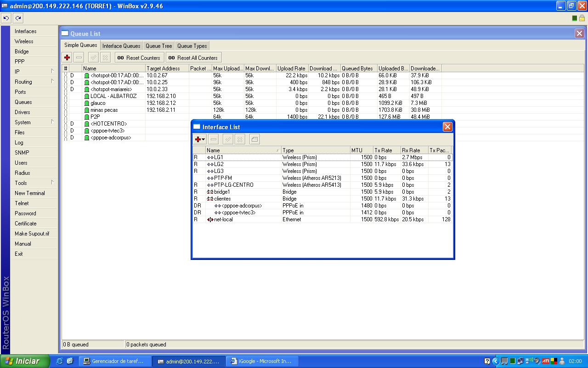This screenshot has width=588, height=368.
Task: Select queue with target address 10.0.2.25
Action: pos(252,82)
